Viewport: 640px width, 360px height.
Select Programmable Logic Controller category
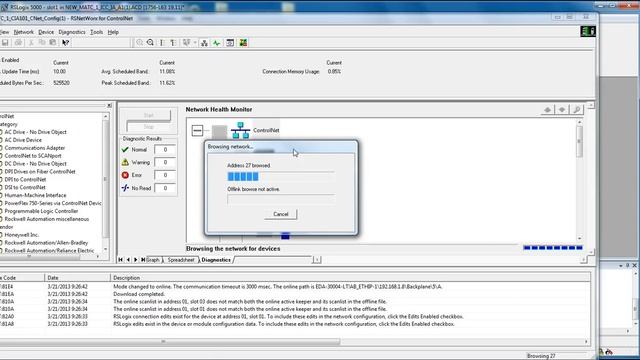coord(41,211)
